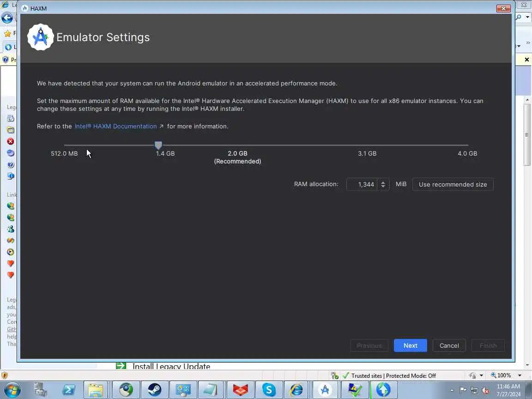The width and height of the screenshot is (532, 399).
Task: Click the RAM slider thumb near 1.4 GB
Action: 158,145
